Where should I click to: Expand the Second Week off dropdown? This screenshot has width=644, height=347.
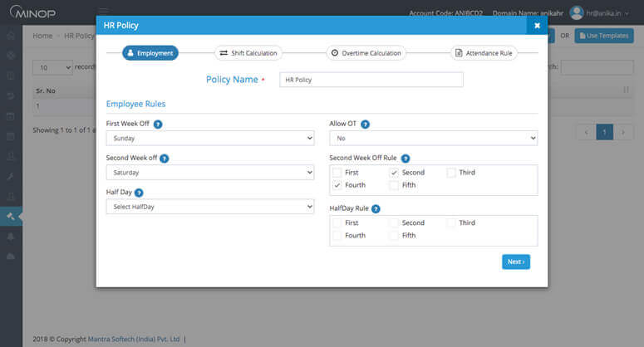(x=209, y=173)
